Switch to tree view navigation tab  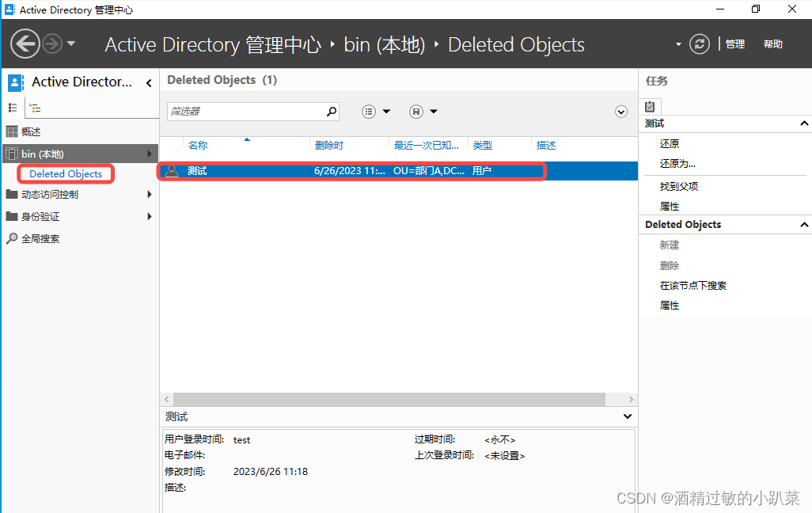coord(35,108)
